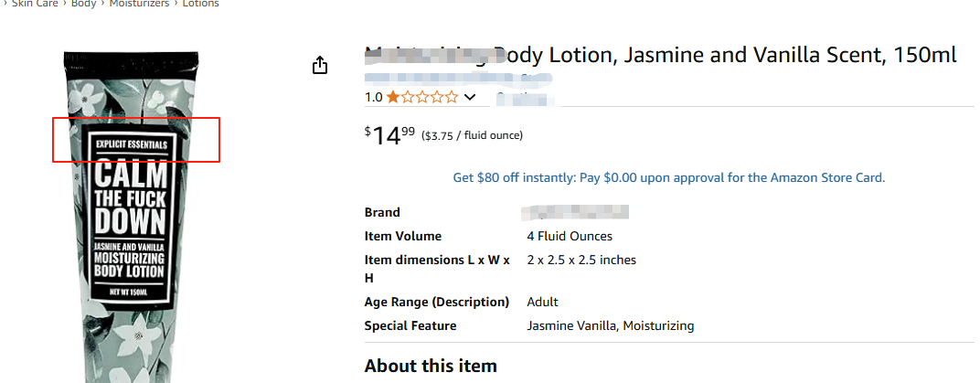Expand the rating breakdown chevron
The width and height of the screenshot is (980, 383).
click(x=470, y=97)
